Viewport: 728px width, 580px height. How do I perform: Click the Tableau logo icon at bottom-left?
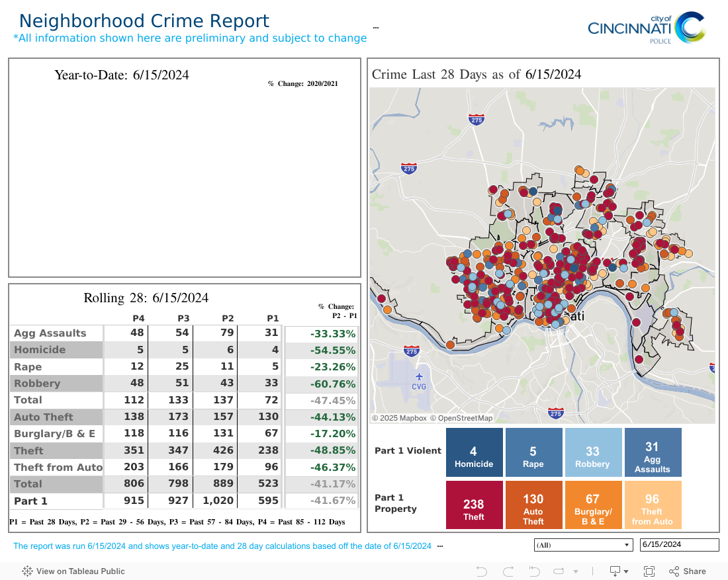[x=28, y=571]
